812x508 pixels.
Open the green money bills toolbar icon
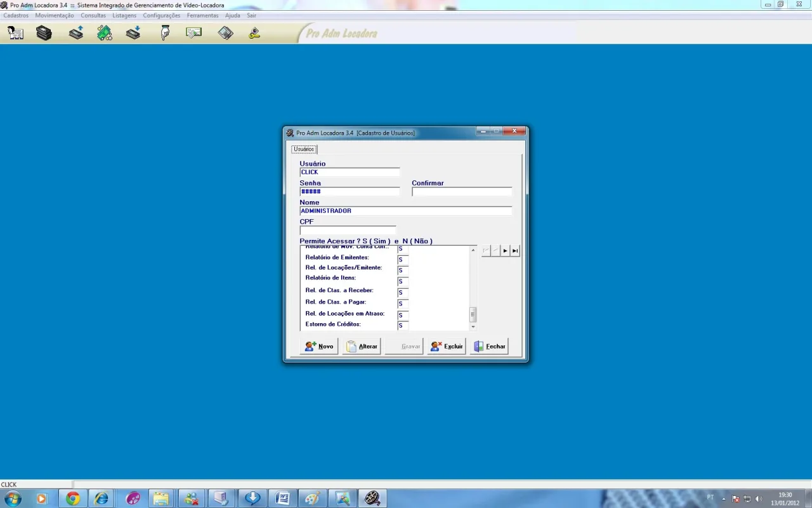click(105, 33)
